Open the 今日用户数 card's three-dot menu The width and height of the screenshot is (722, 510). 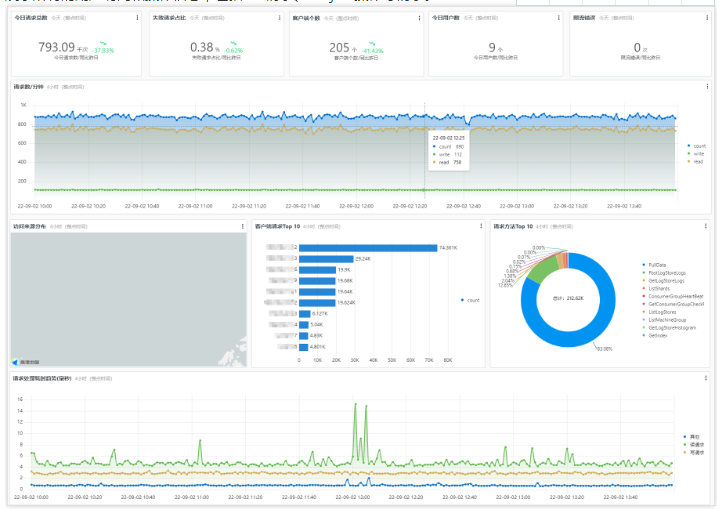click(559, 18)
